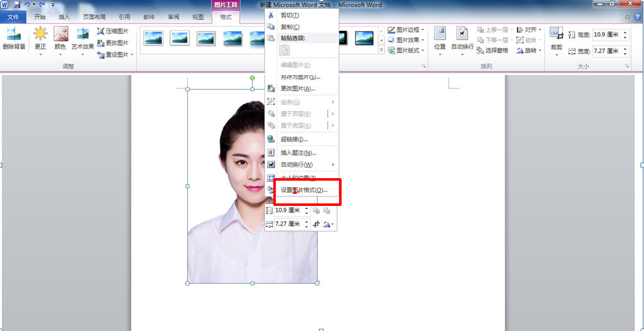644x331 pixels.
Task: Click the ribbon 宽度 width field
Action: pos(607,51)
